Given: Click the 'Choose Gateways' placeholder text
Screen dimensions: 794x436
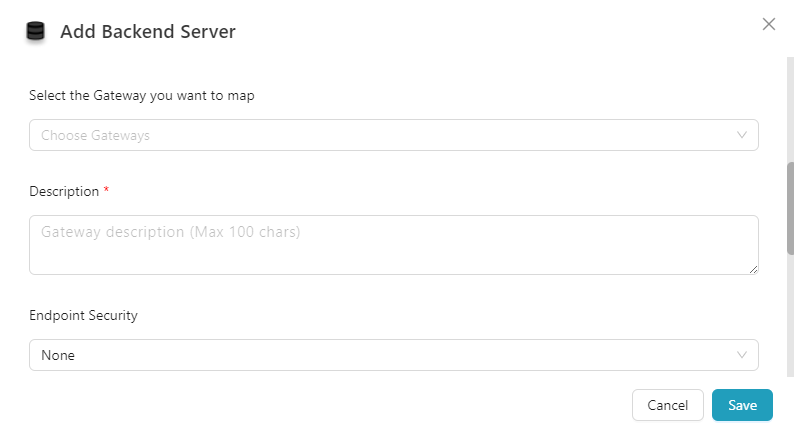Looking at the screenshot, I should click(95, 135).
